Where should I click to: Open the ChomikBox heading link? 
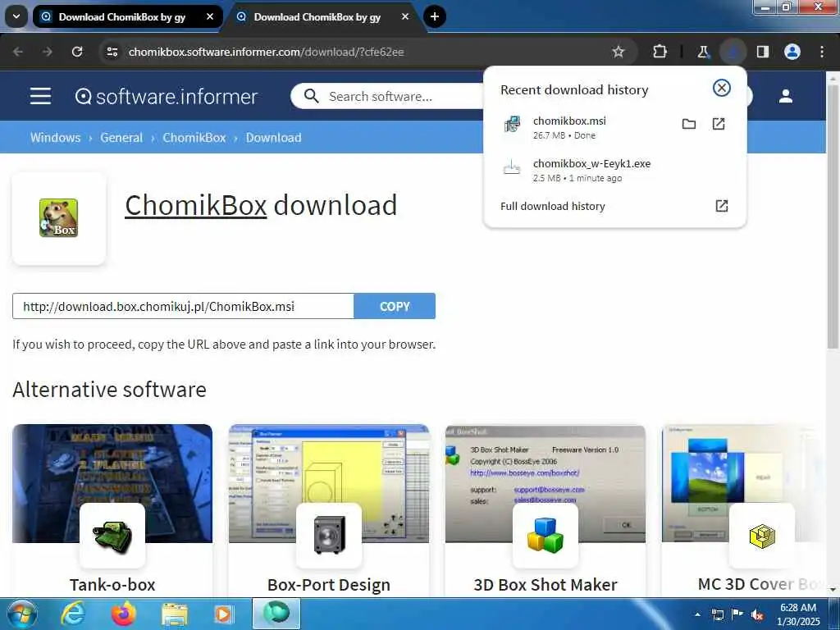[x=195, y=205]
